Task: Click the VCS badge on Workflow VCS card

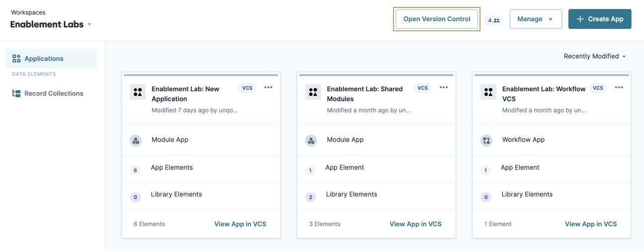Action: tap(598, 88)
